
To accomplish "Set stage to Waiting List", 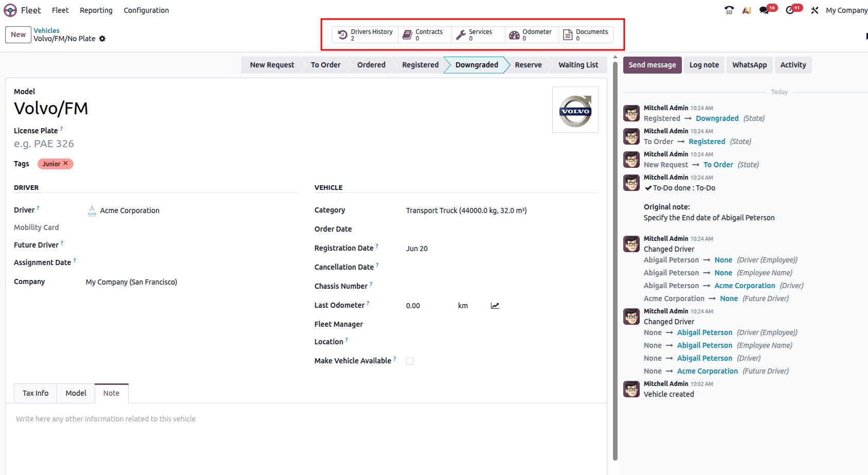I will pyautogui.click(x=578, y=65).
